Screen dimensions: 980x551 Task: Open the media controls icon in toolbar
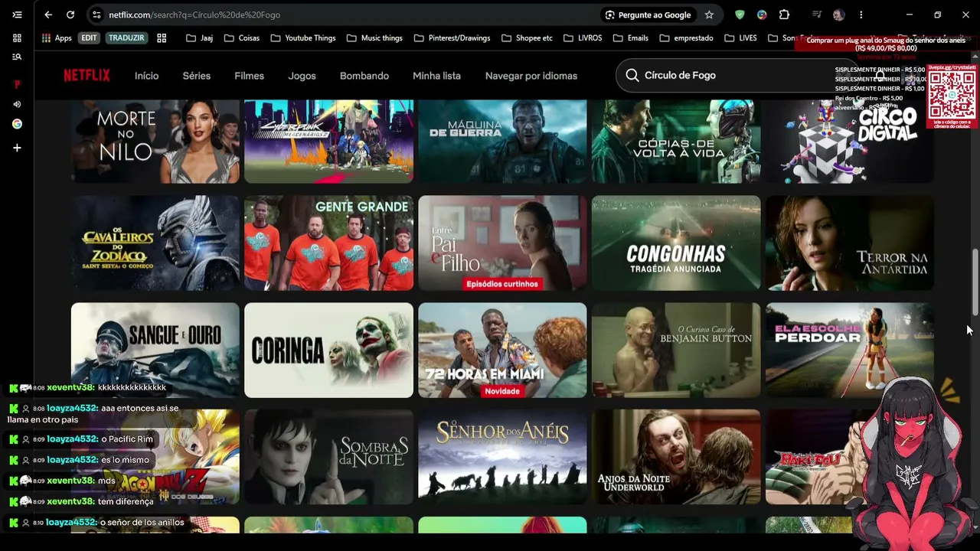817,15
